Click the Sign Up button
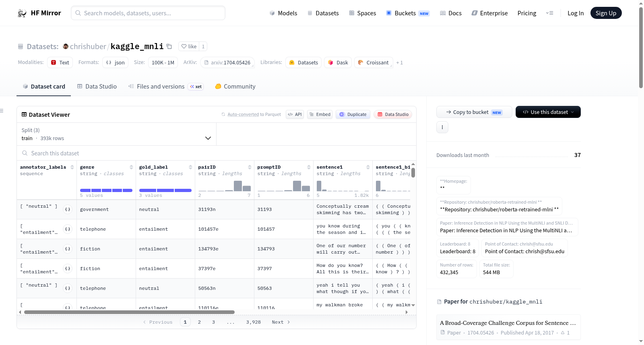644x345 pixels. [606, 13]
